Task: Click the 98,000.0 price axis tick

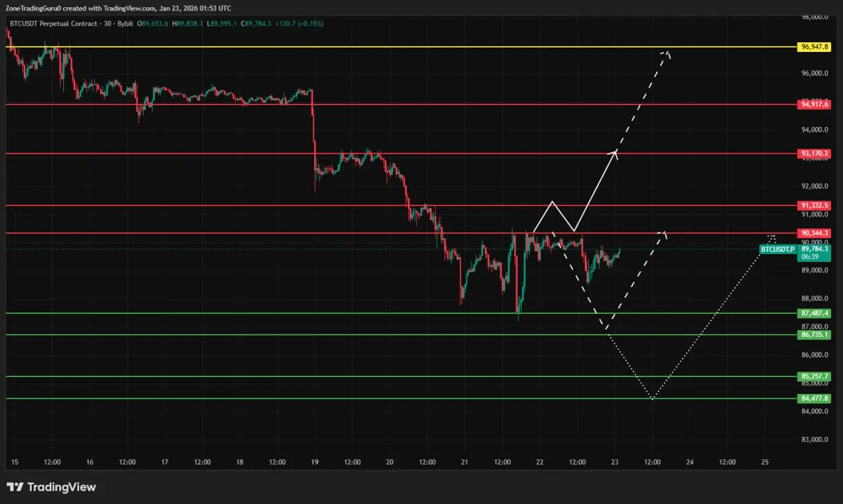Action: tap(815, 16)
